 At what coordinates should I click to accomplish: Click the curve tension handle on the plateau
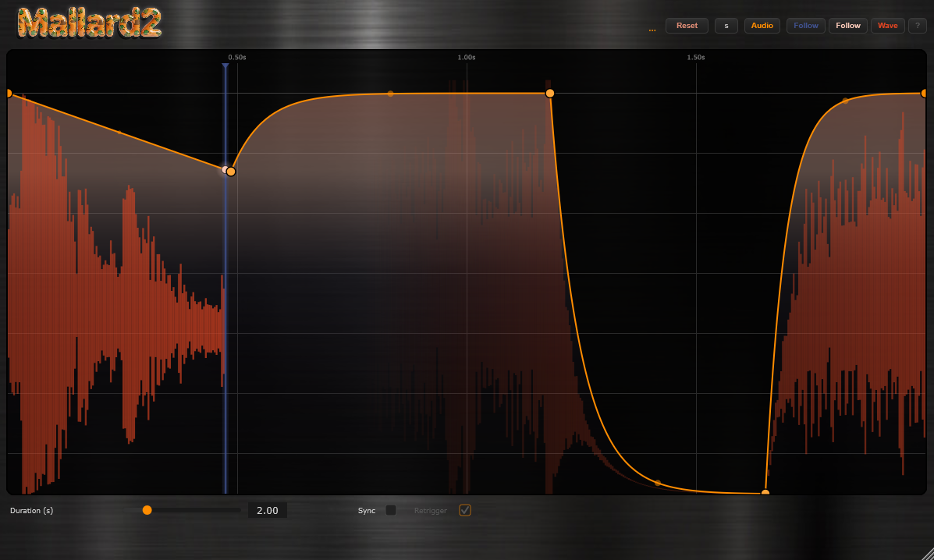390,94
